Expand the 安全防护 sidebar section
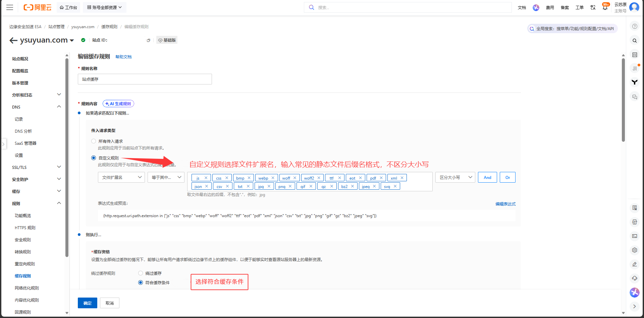This screenshot has width=644, height=318. click(x=59, y=179)
